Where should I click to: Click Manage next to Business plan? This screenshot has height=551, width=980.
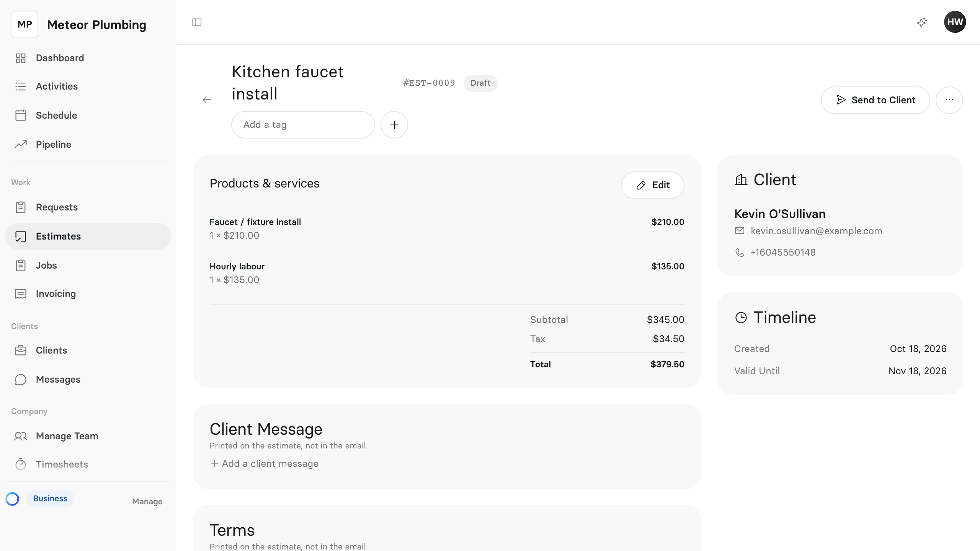click(x=147, y=502)
